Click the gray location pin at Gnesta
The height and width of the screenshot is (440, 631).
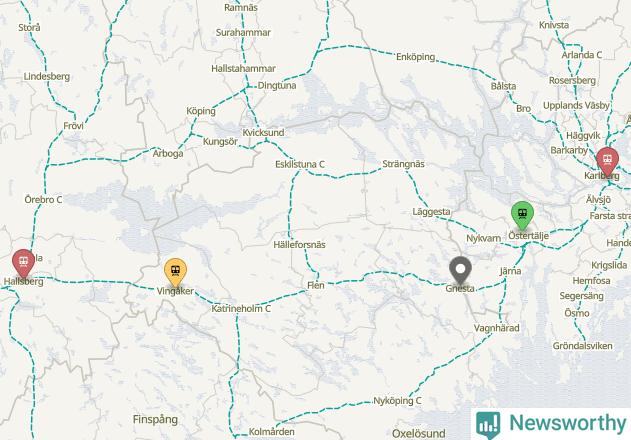click(x=460, y=270)
